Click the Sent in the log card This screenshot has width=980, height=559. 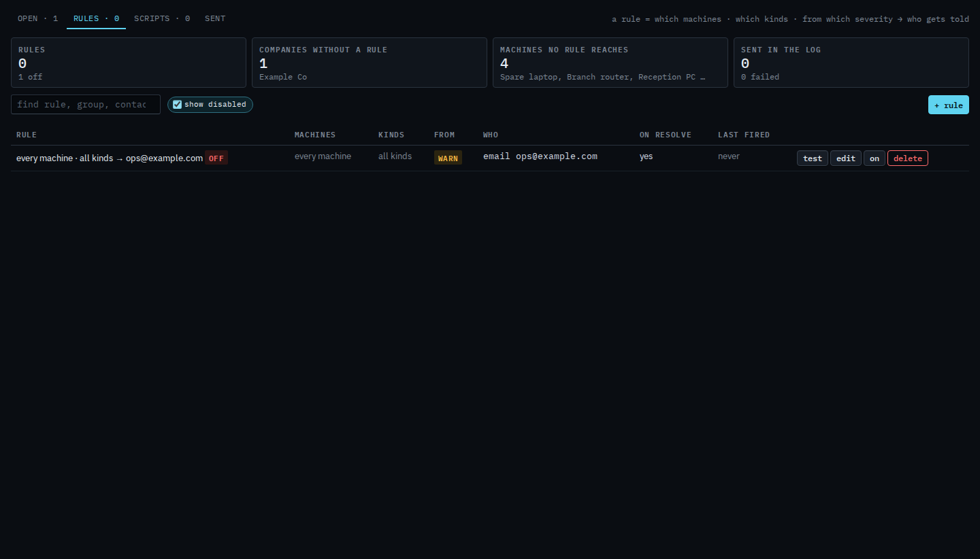coord(851,63)
